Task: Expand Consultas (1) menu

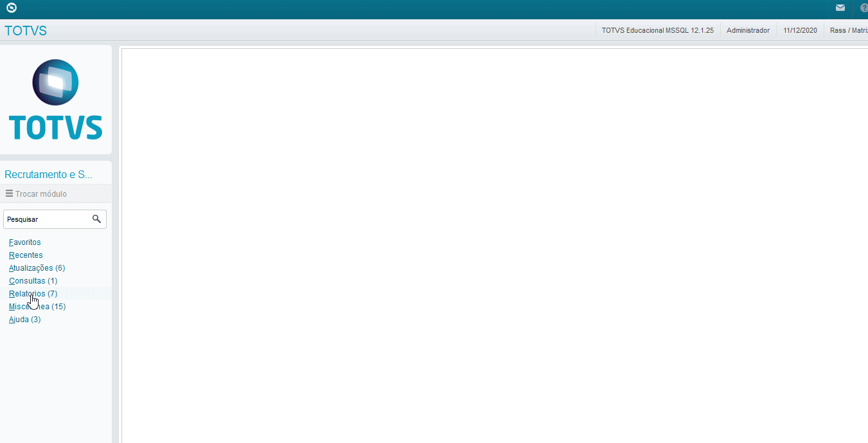Action: click(x=33, y=281)
